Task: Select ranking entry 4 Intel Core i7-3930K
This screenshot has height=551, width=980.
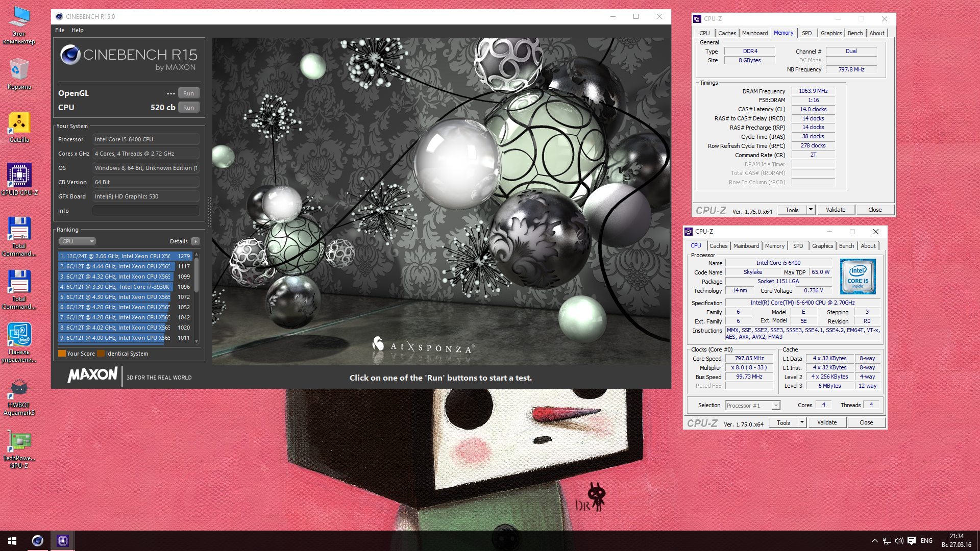Action: [125, 287]
